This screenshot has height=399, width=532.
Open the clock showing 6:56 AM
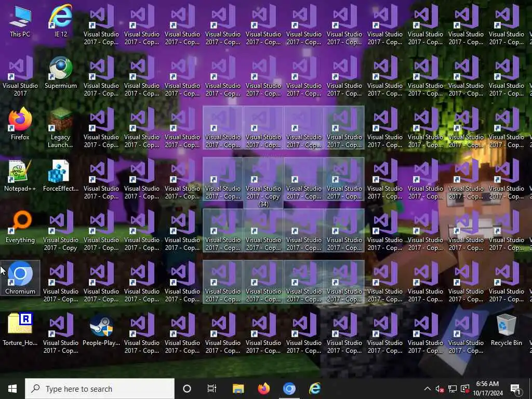487,389
